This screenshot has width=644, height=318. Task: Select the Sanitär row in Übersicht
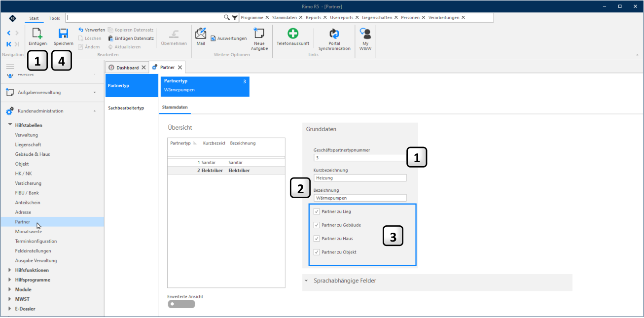coord(226,162)
